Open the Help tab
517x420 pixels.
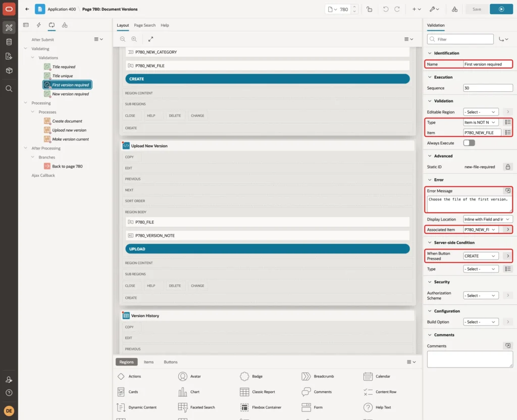click(x=165, y=25)
